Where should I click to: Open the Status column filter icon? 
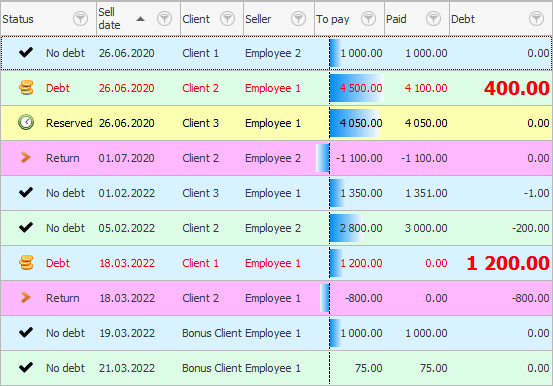pyautogui.click(x=80, y=18)
